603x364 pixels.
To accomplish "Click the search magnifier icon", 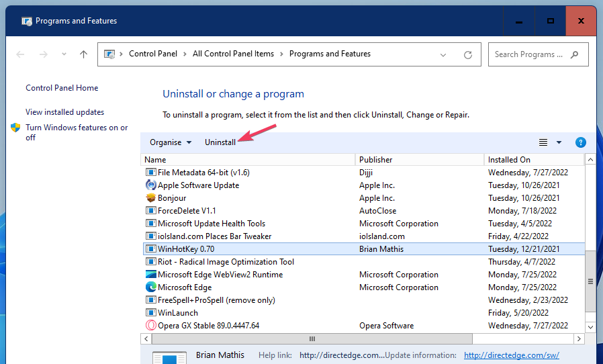I will click(x=575, y=54).
